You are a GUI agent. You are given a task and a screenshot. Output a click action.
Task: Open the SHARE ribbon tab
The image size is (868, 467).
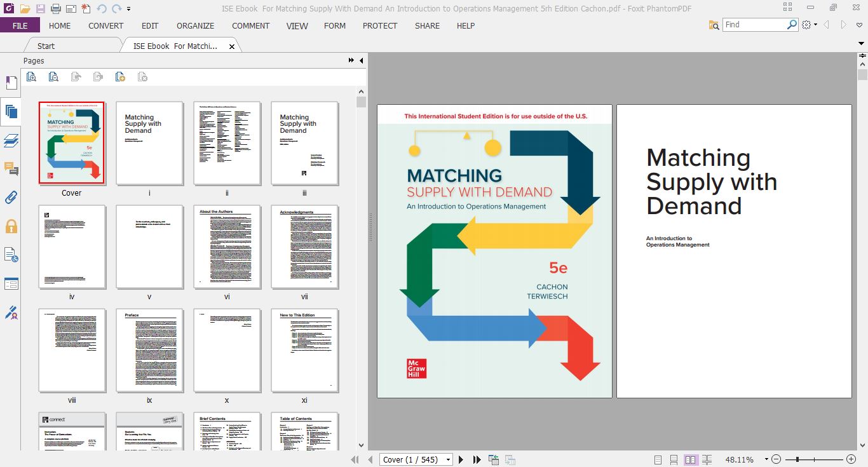tap(427, 25)
